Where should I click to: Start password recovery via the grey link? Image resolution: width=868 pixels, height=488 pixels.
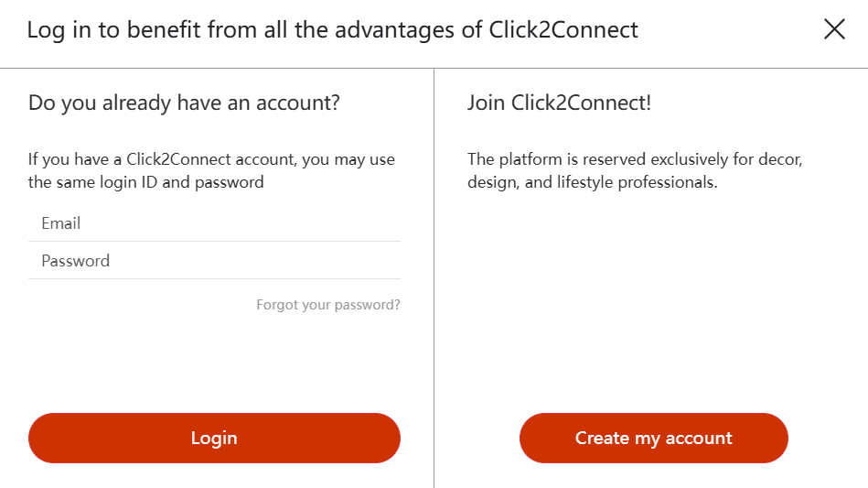[x=328, y=305]
